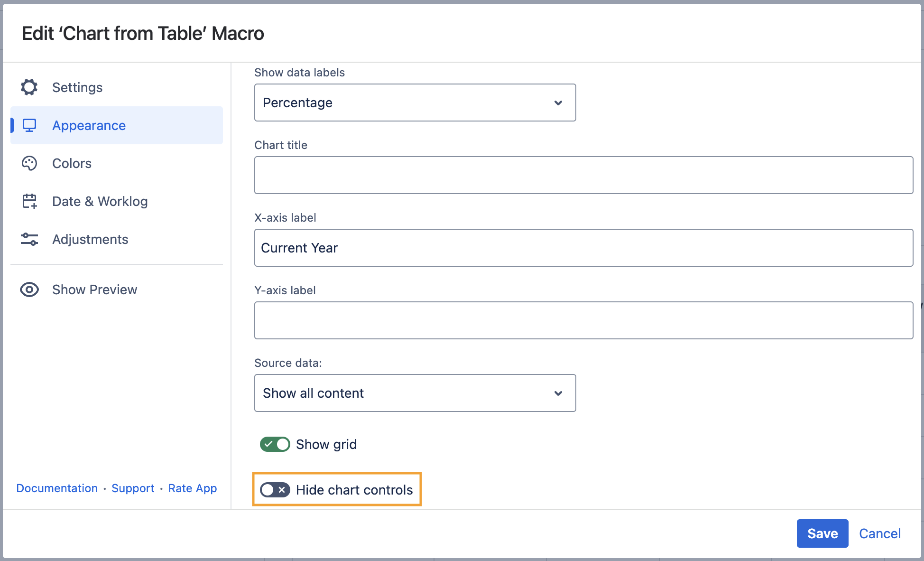Open the Adjustments section
924x561 pixels.
[x=90, y=239]
